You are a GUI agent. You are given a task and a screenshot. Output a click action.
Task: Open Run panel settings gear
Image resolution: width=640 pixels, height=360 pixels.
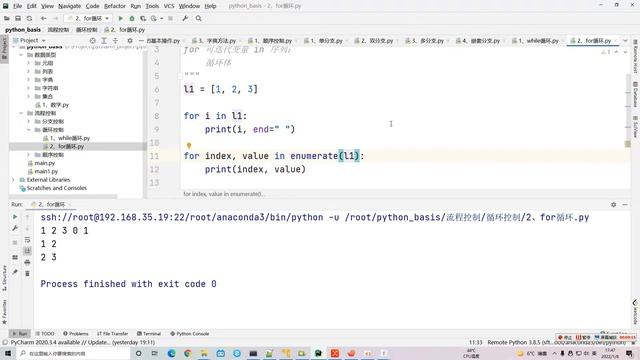tap(613, 204)
